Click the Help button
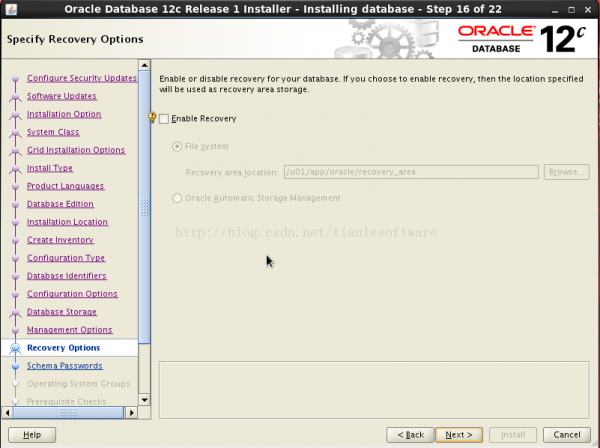 [x=32, y=435]
